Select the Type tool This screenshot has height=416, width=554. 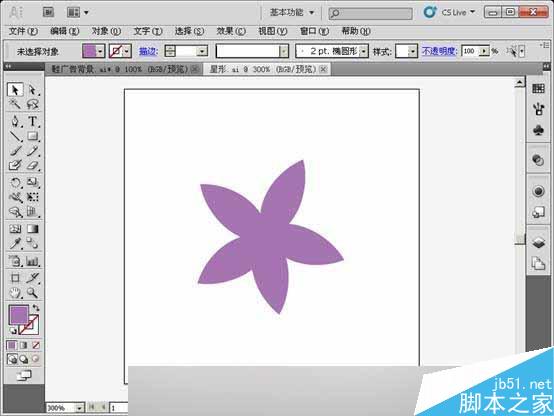[x=33, y=122]
